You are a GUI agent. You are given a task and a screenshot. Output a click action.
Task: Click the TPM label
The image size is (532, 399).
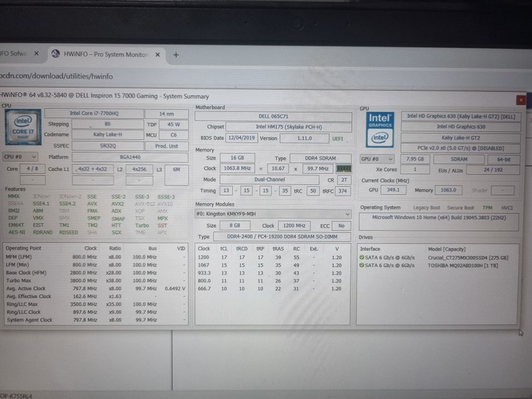click(x=487, y=207)
